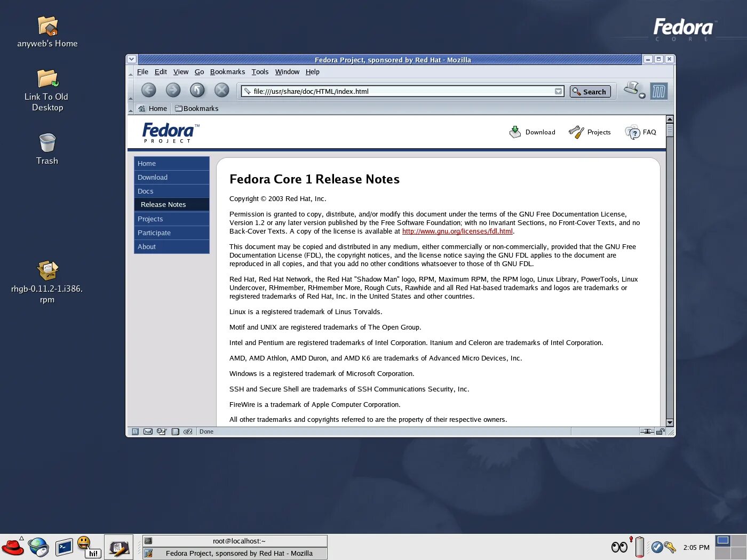
Task: Open Composer from status bar icon
Action: 162,431
